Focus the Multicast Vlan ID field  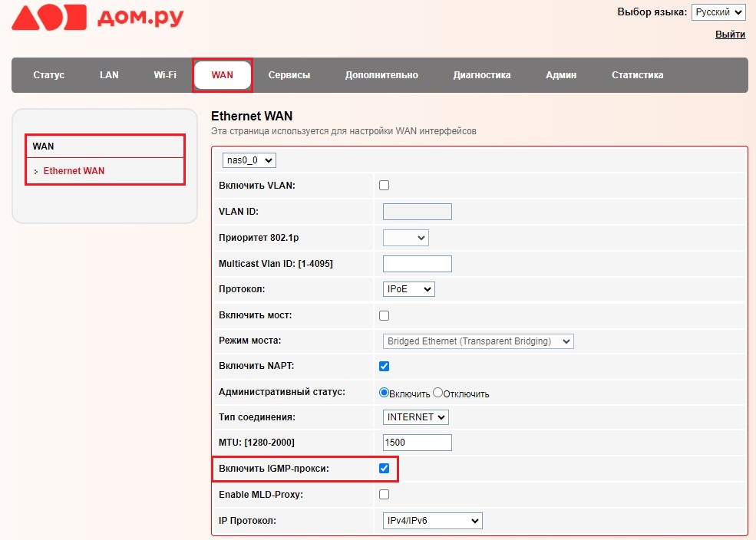pyautogui.click(x=417, y=264)
